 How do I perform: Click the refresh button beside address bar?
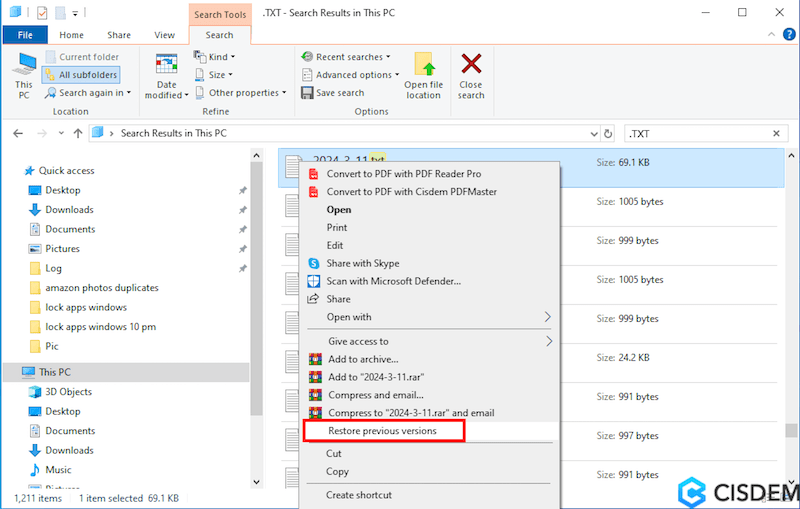click(x=608, y=133)
